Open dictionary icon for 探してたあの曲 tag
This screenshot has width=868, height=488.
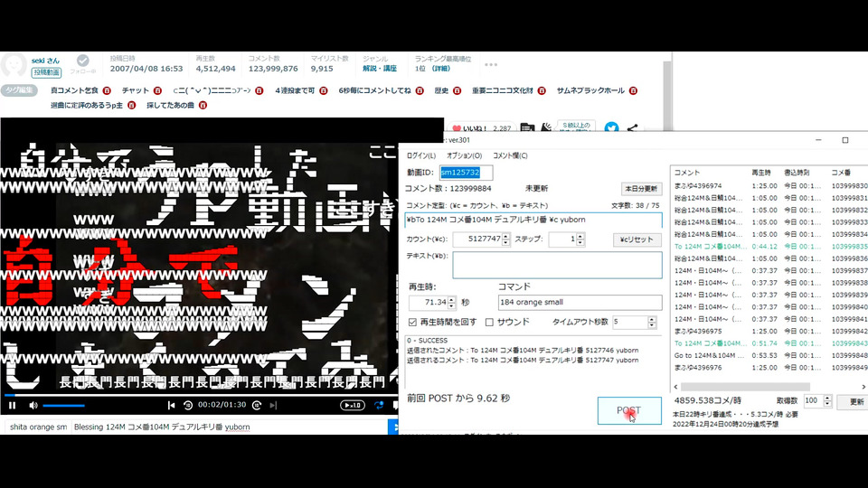(203, 105)
